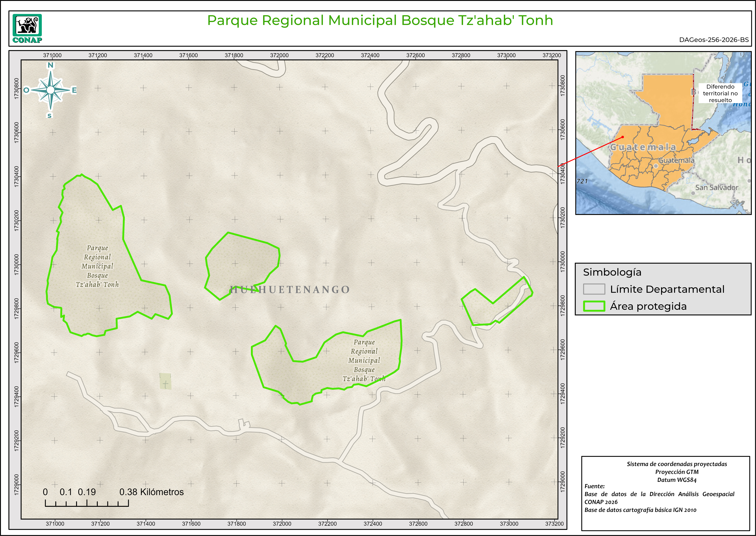The width and height of the screenshot is (756, 536).
Task: Click the HUEHUETENANGO department label
Action: [x=290, y=290]
